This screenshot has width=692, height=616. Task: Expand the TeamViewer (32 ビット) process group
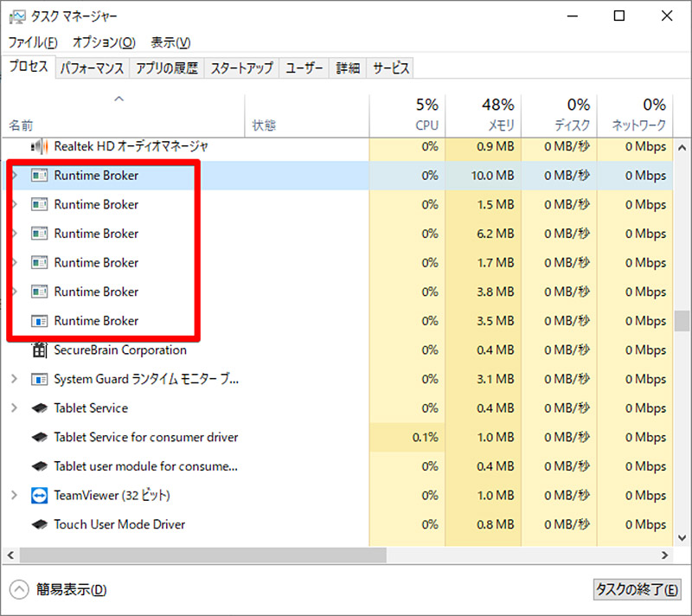pos(14,496)
